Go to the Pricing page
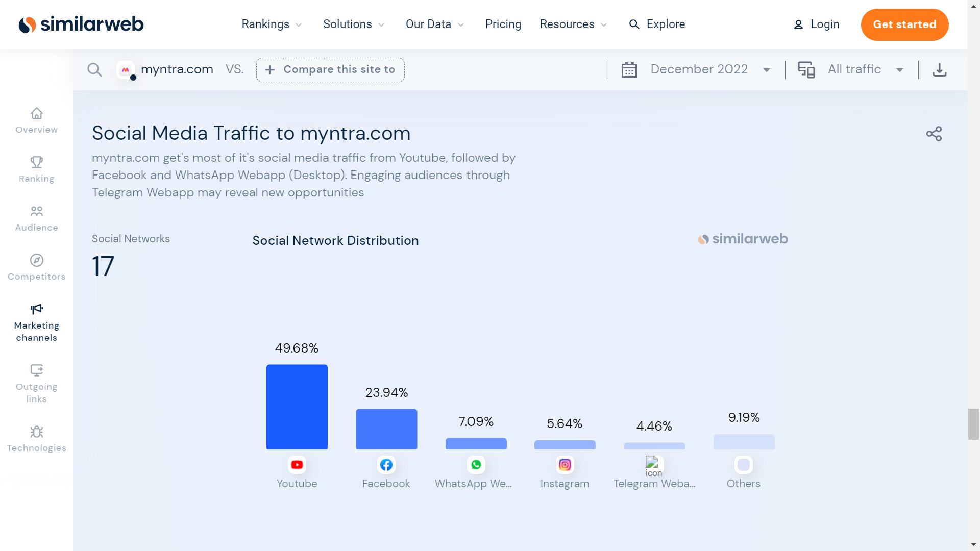Image resolution: width=980 pixels, height=551 pixels. coord(503,24)
